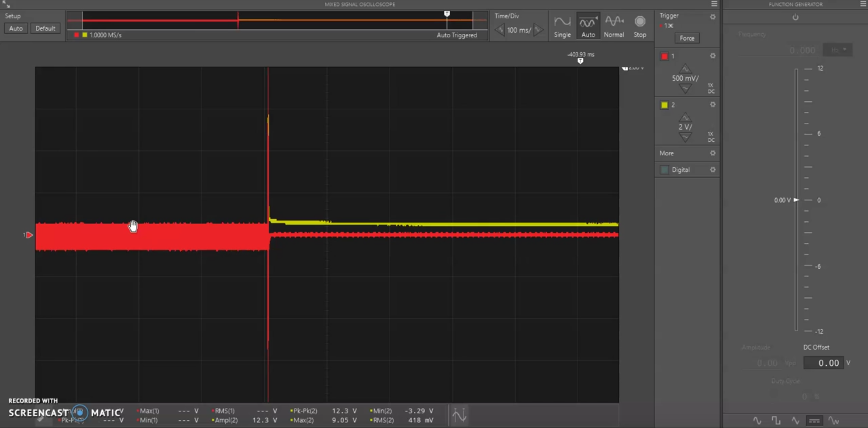
Task: Increase channel 2 volts per division
Action: (685, 117)
